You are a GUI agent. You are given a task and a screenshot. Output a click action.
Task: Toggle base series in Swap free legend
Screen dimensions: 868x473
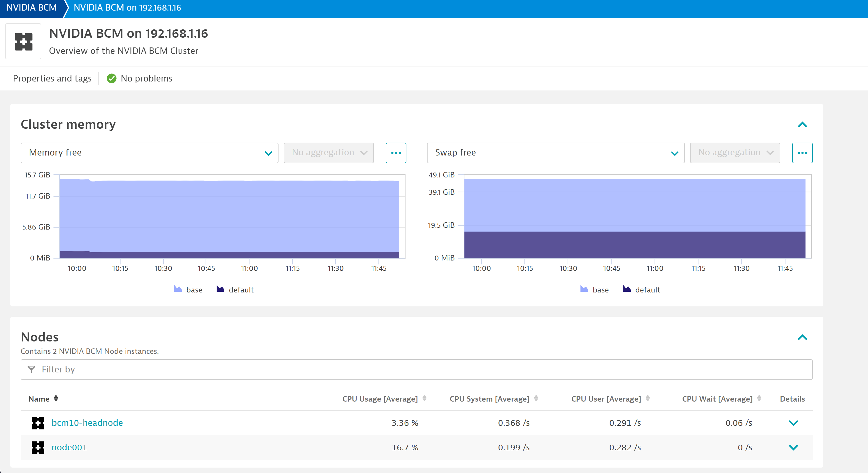[594, 289]
